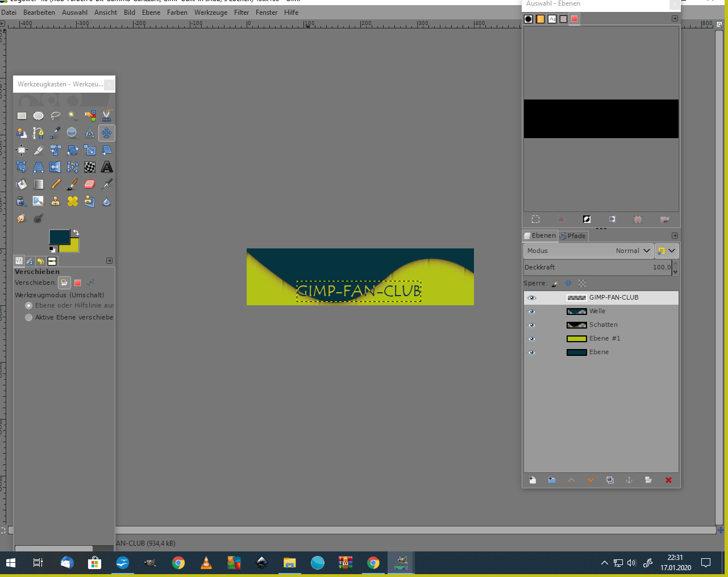Choose the Rectangle Select tool
The width and height of the screenshot is (728, 577).
click(x=22, y=116)
